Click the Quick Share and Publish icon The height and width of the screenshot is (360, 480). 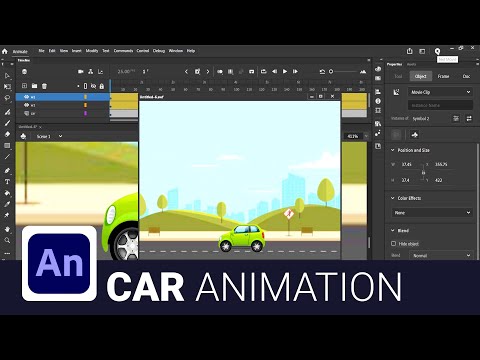coord(410,51)
